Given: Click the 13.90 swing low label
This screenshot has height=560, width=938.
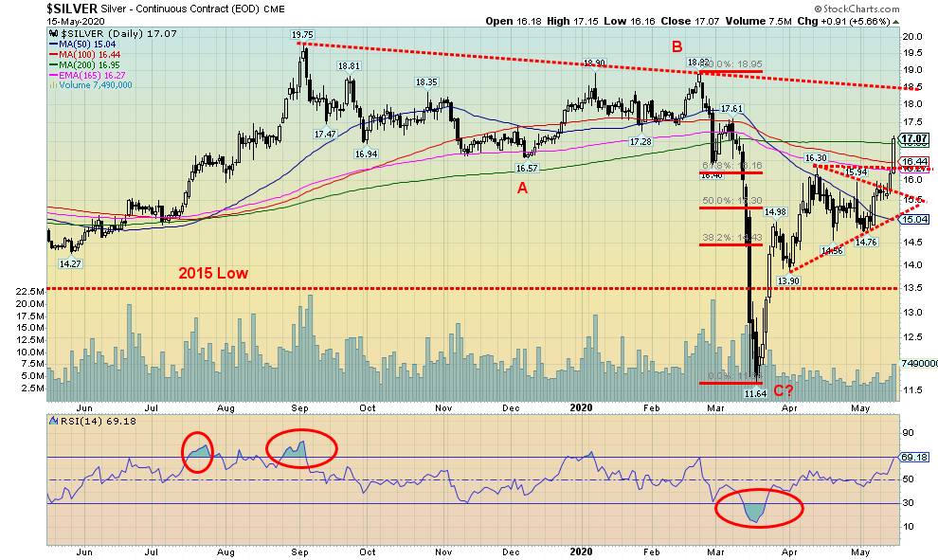Looking at the screenshot, I should tap(788, 281).
